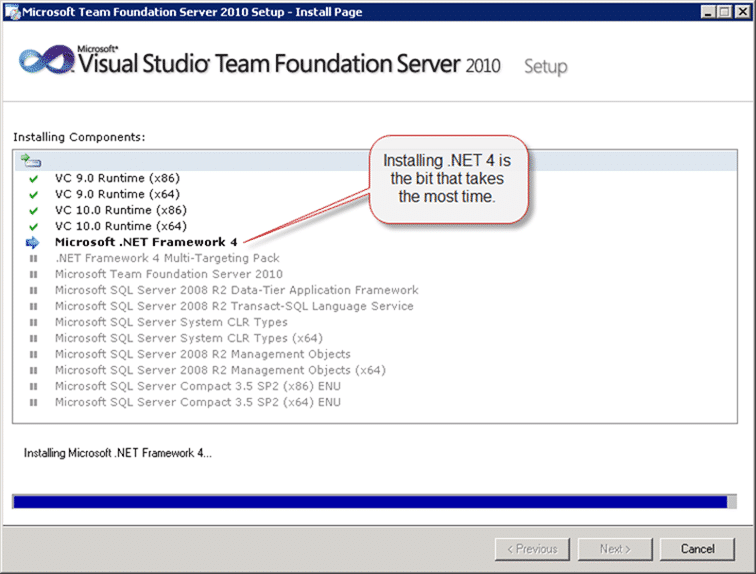
Task: Click the Previous button
Action: pos(532,549)
